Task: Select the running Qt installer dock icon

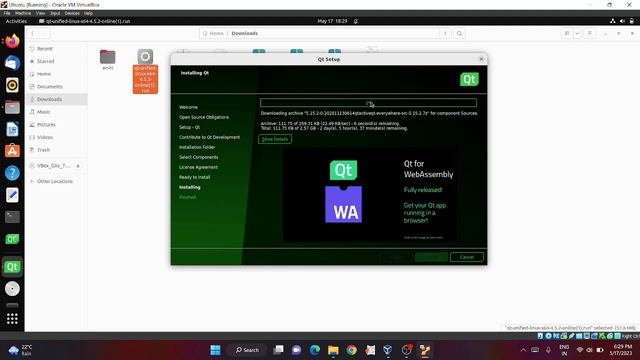Action: coord(12,267)
